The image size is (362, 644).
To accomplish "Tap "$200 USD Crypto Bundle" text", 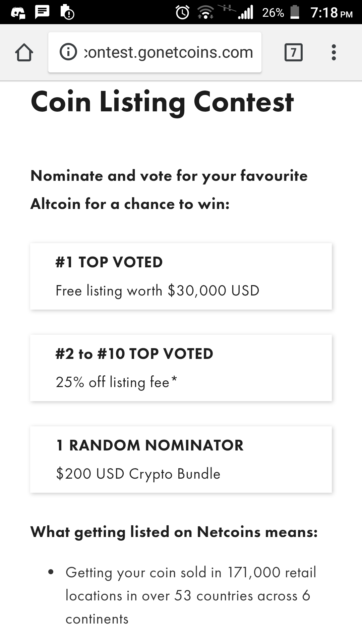I will (x=138, y=474).
